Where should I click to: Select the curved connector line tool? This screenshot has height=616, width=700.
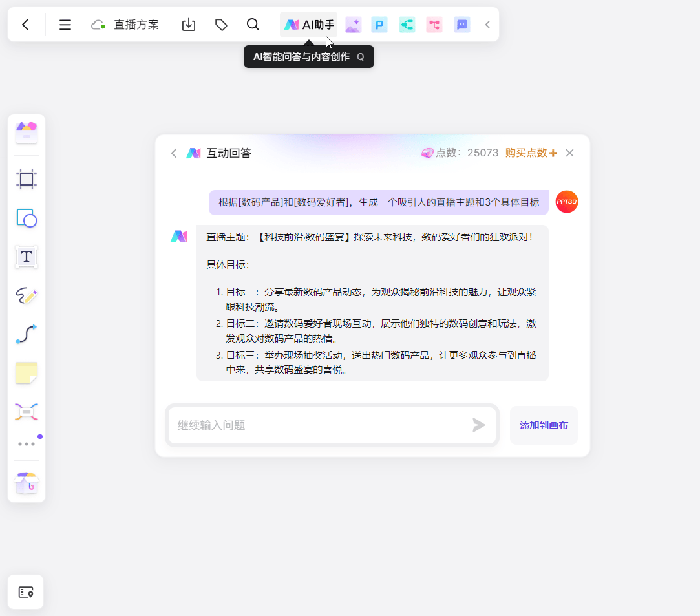click(27, 334)
